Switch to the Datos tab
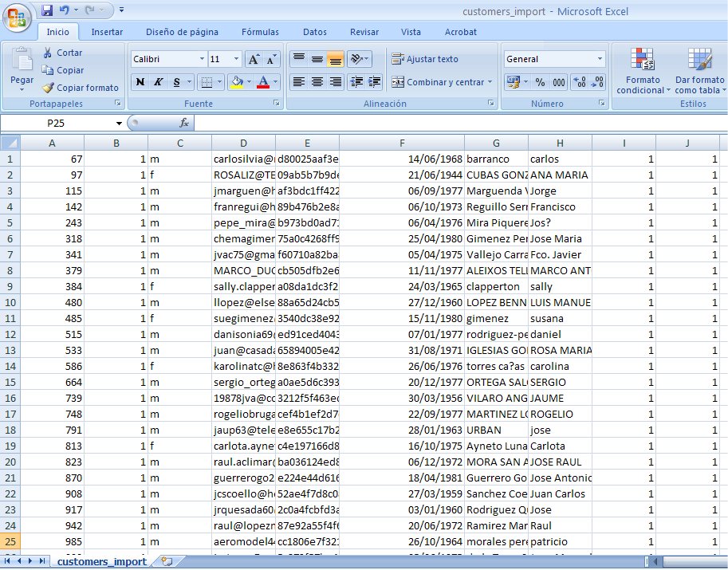 pyautogui.click(x=315, y=32)
